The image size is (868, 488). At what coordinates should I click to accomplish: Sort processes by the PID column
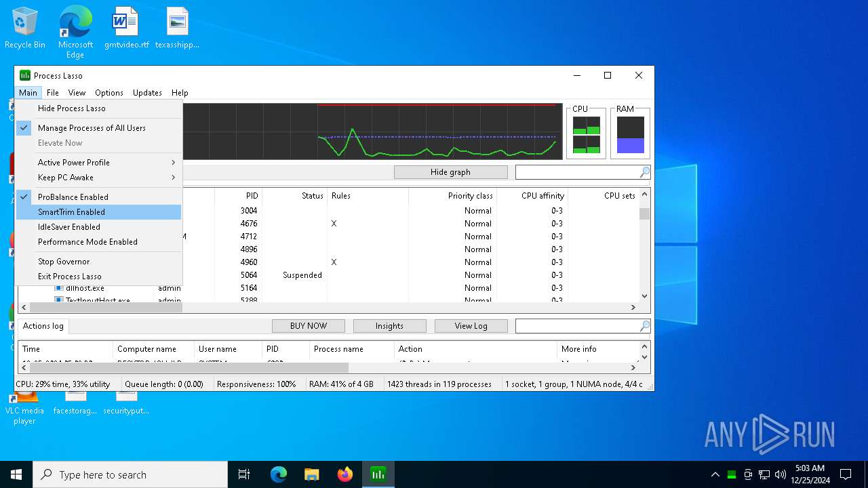[238, 196]
